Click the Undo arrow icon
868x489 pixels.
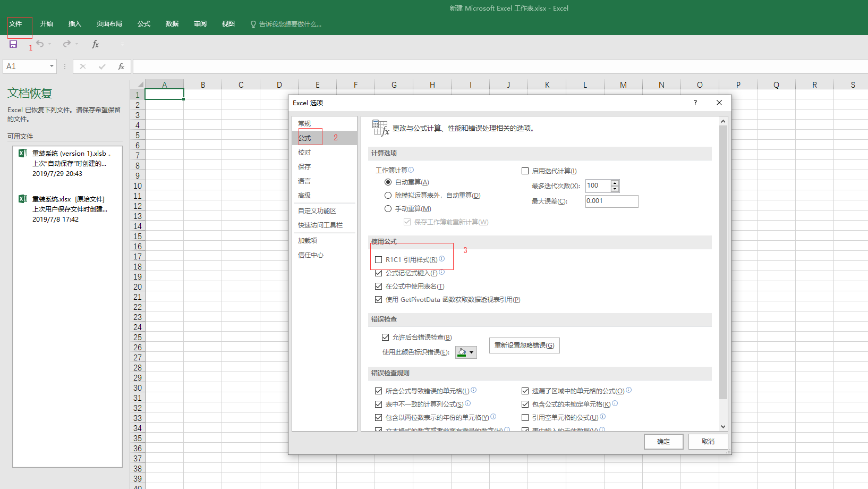pos(40,44)
